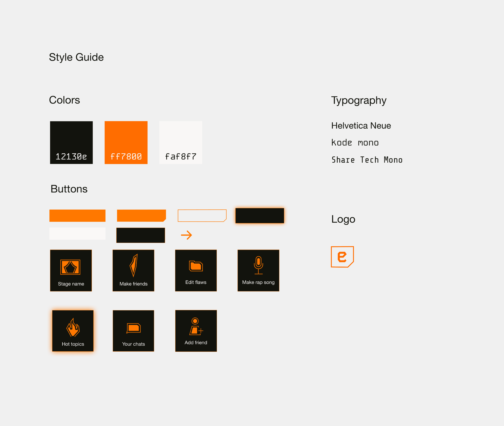Click the Share Tech Mono font sample
504x426 pixels.
367,160
